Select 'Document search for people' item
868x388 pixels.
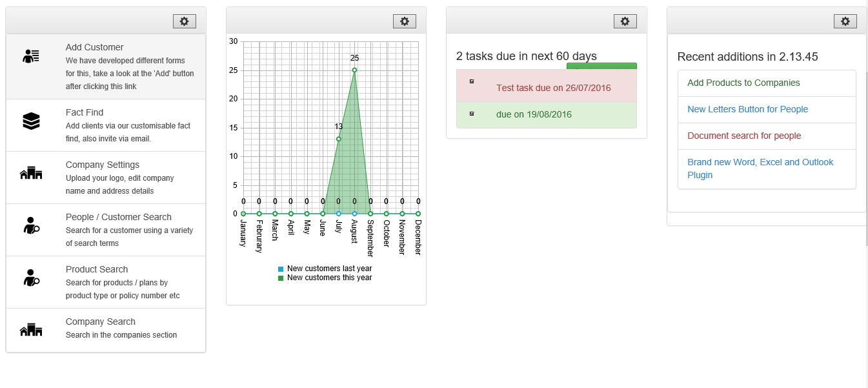(744, 136)
